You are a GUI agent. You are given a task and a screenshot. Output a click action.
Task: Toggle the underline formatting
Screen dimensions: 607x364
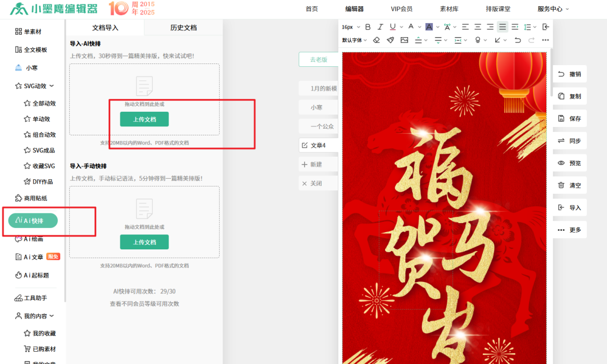(392, 26)
